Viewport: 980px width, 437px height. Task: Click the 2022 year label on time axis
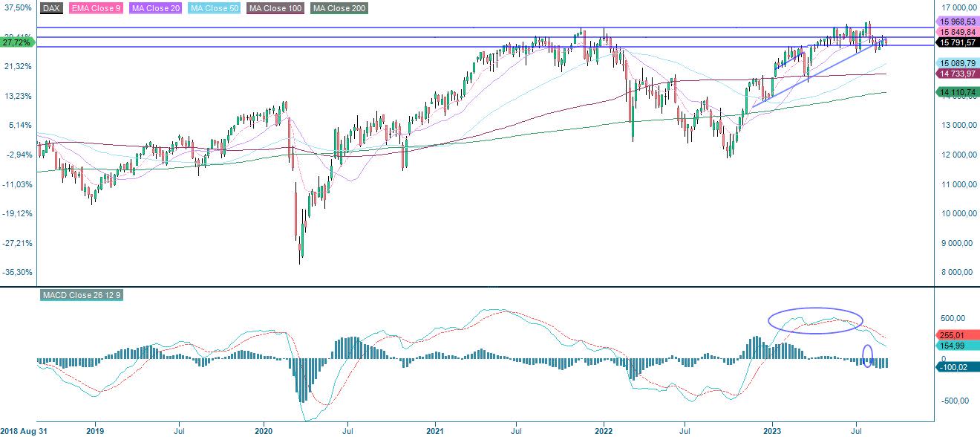pyautogui.click(x=604, y=430)
